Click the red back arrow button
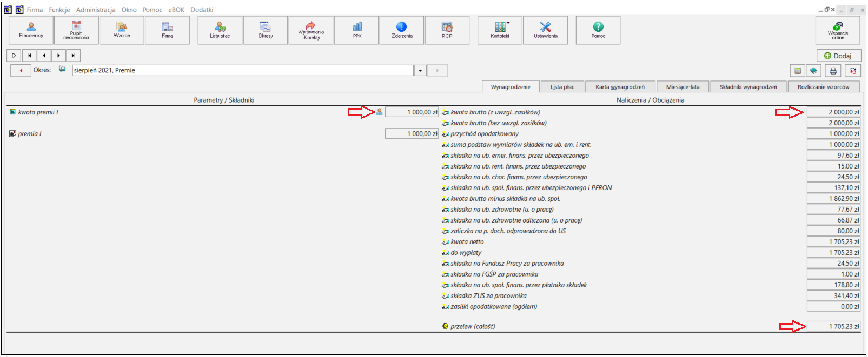The image size is (868, 357). (x=21, y=70)
